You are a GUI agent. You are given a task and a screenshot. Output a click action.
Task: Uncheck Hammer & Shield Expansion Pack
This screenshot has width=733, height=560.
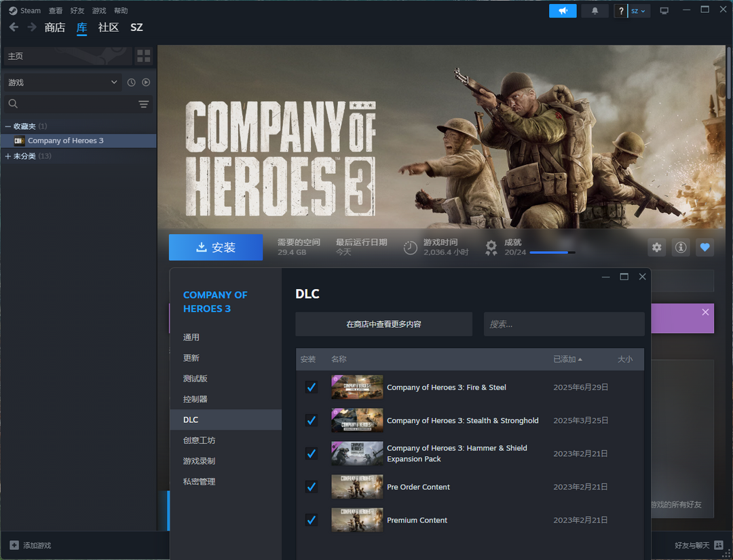pos(311,453)
